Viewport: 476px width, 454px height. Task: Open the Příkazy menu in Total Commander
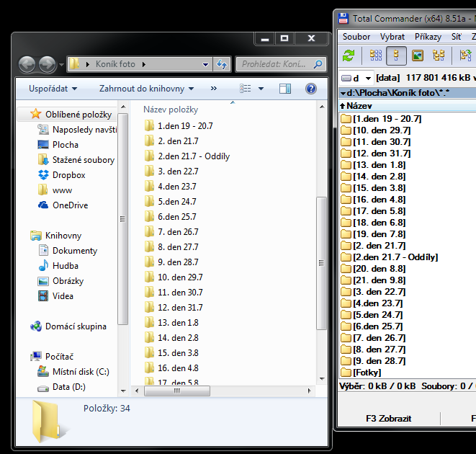[428, 37]
